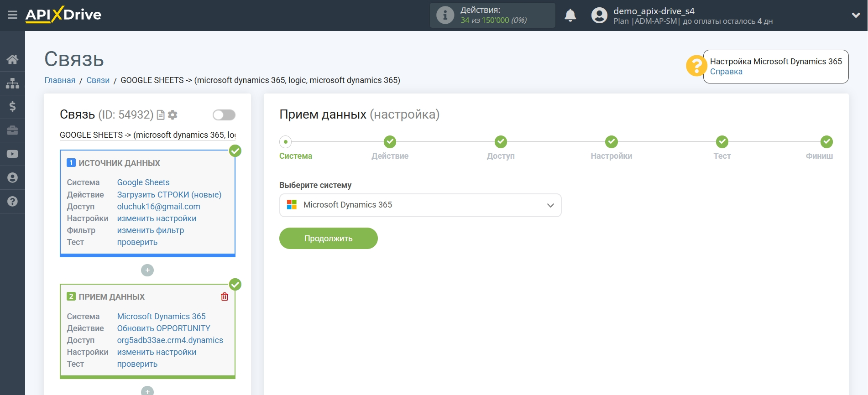The height and width of the screenshot is (395, 868).
Task: Select the Действие step
Action: [390, 142]
